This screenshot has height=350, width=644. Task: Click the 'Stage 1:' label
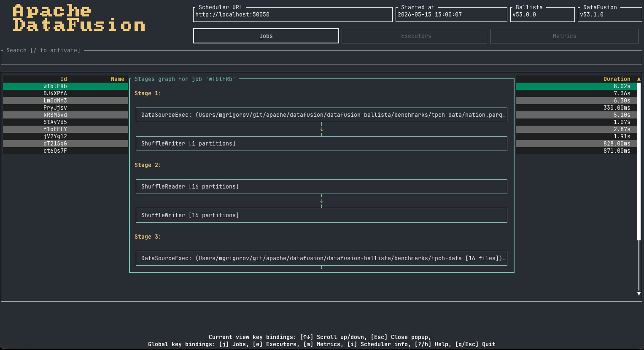click(148, 93)
